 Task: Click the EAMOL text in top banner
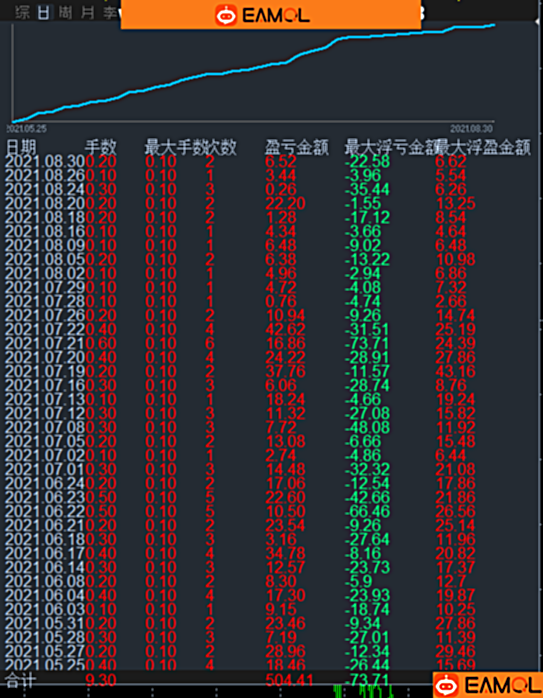276,16
